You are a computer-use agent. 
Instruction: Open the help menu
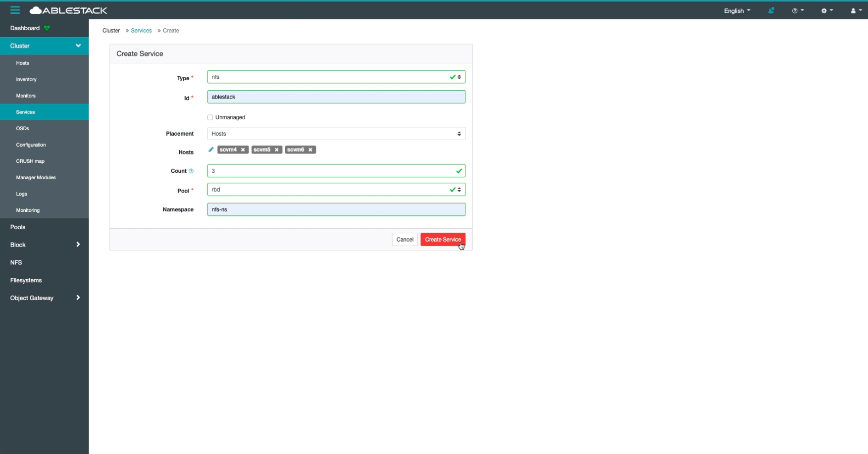coord(798,10)
